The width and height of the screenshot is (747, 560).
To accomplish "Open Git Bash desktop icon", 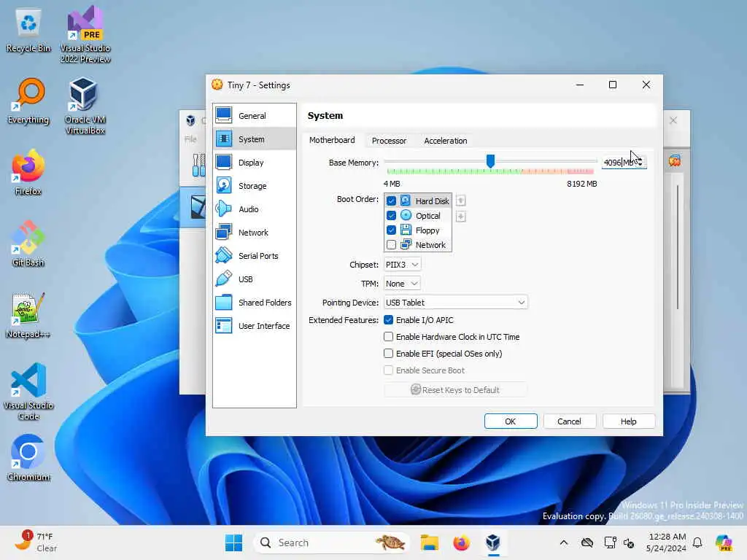I will (x=28, y=244).
